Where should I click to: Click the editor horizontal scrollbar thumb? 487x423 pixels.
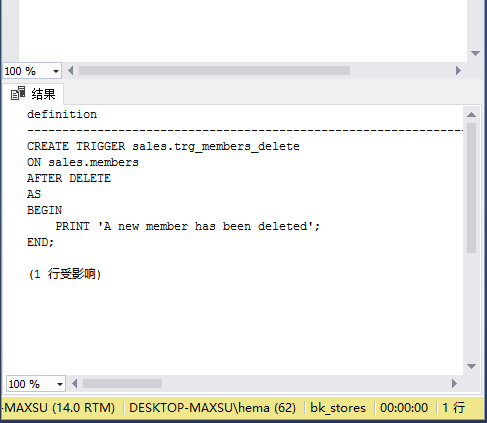pyautogui.click(x=214, y=71)
